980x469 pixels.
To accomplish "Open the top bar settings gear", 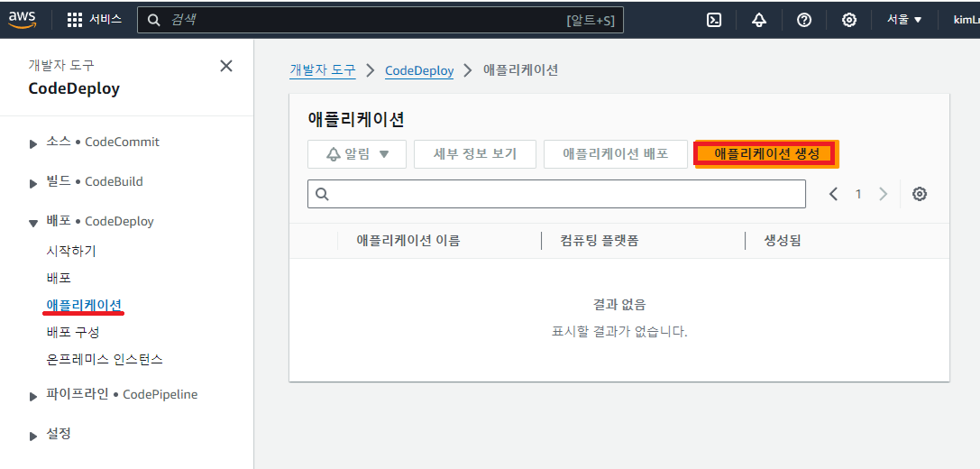I will pos(848,20).
